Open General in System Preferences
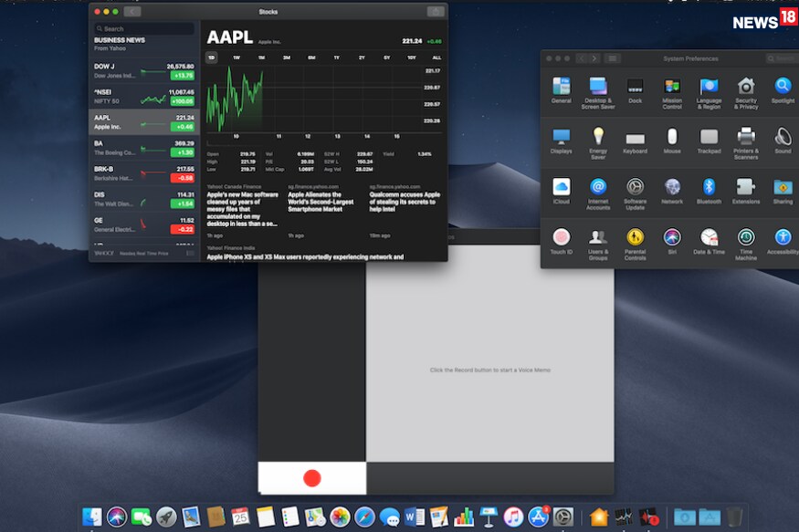799x532 pixels. [561, 90]
